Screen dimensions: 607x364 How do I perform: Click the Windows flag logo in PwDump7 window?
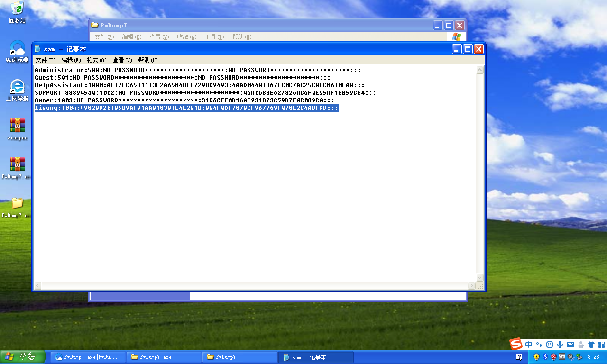click(x=457, y=36)
